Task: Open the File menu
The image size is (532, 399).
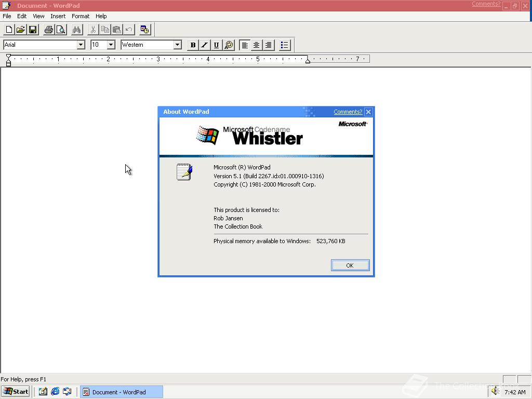Action: [7, 16]
